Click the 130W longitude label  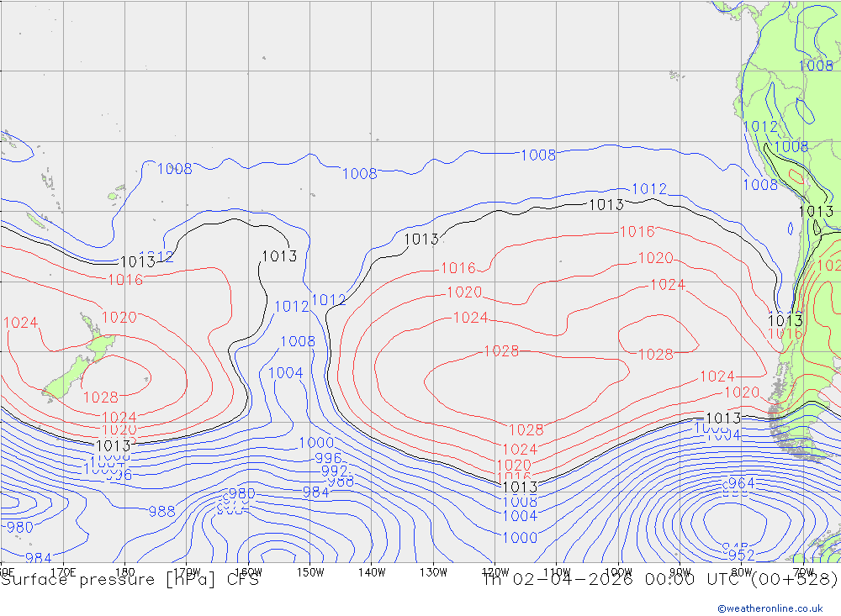[433, 572]
